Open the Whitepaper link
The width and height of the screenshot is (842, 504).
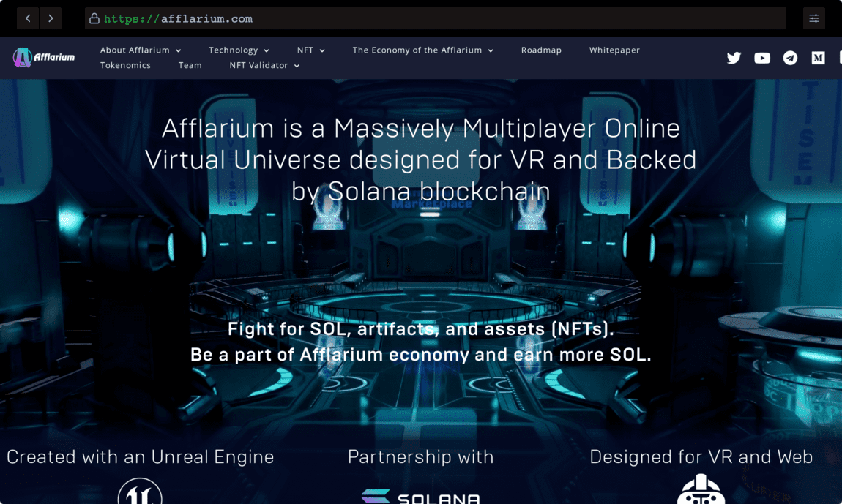click(614, 50)
